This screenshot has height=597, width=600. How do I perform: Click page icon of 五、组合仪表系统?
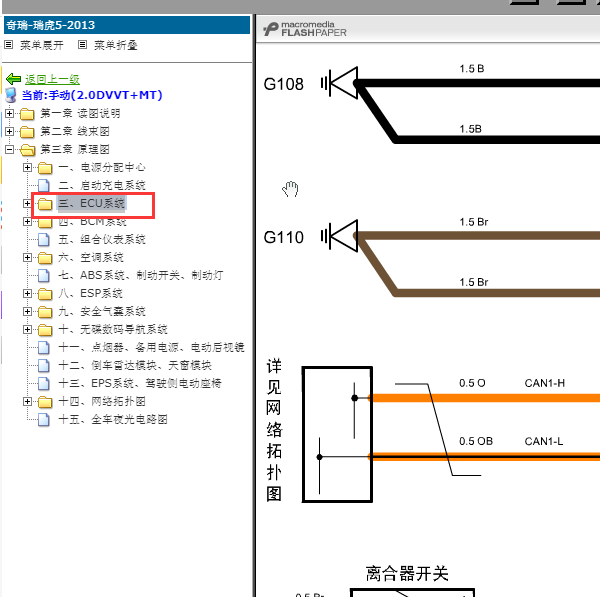[44, 240]
